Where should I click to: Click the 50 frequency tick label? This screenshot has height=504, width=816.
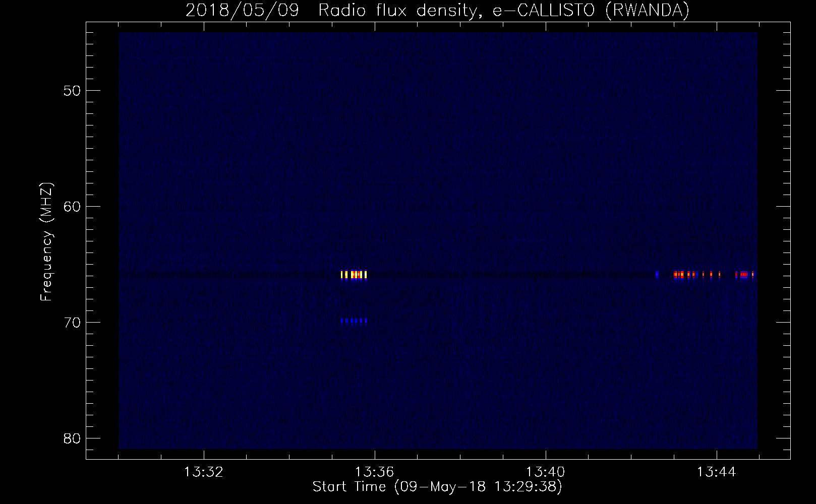(72, 91)
